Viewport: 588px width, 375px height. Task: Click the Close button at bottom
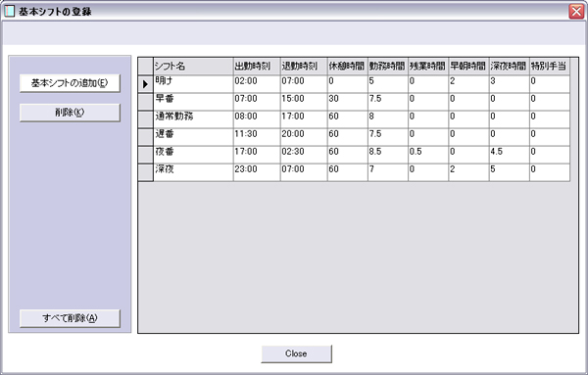[296, 353]
